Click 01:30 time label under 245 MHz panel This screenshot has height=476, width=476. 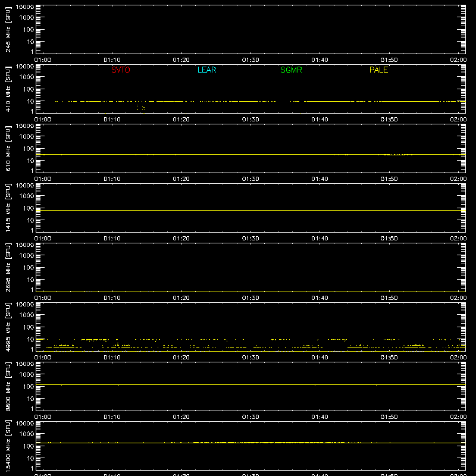(x=250, y=60)
